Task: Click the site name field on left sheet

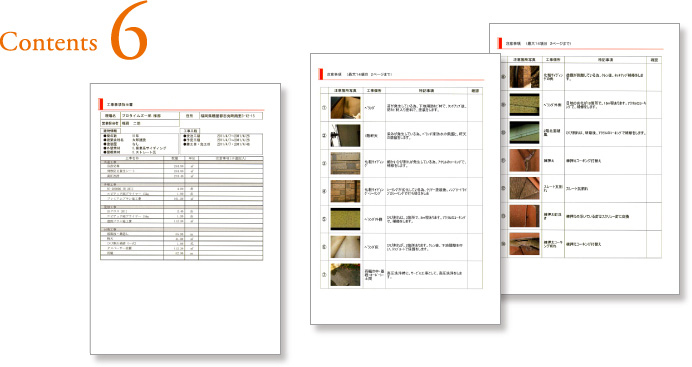Action: (150, 116)
